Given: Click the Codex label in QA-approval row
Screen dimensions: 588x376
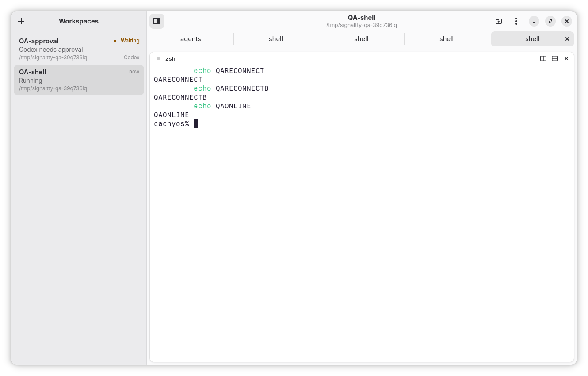Looking at the screenshot, I should click(131, 58).
